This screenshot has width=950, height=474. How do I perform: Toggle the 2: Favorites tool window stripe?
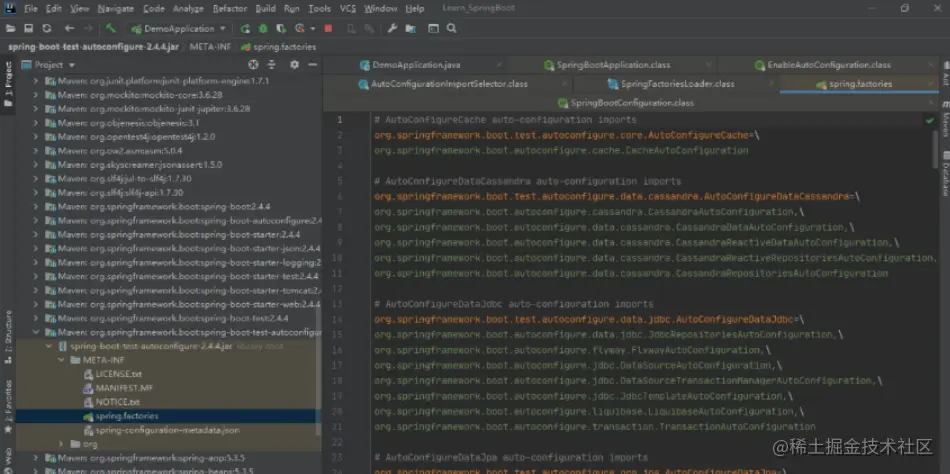8,407
